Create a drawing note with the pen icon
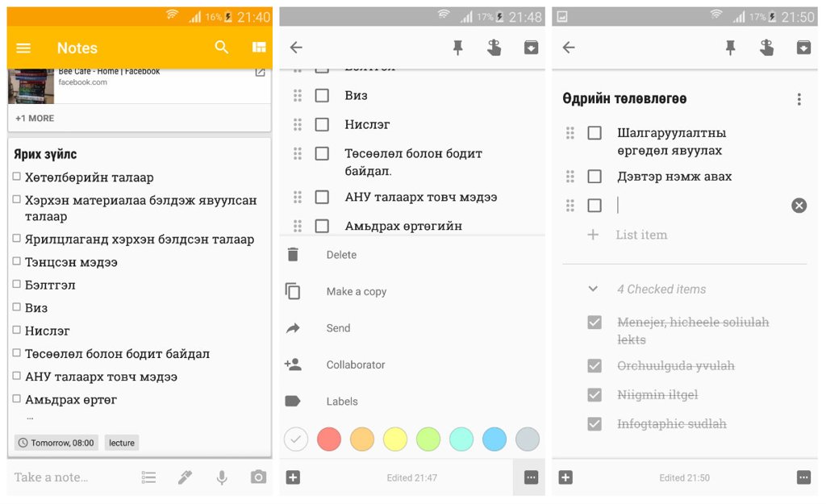The width and height of the screenshot is (826, 504). click(x=186, y=477)
